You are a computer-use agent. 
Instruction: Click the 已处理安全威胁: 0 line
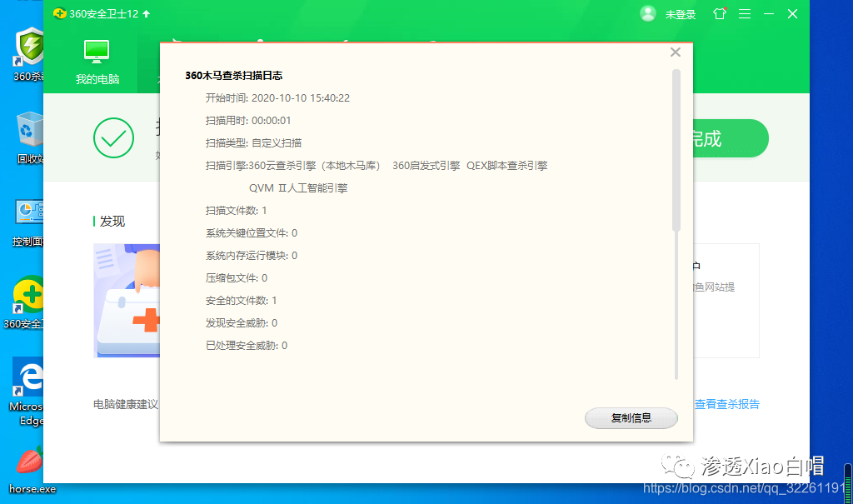(x=247, y=346)
